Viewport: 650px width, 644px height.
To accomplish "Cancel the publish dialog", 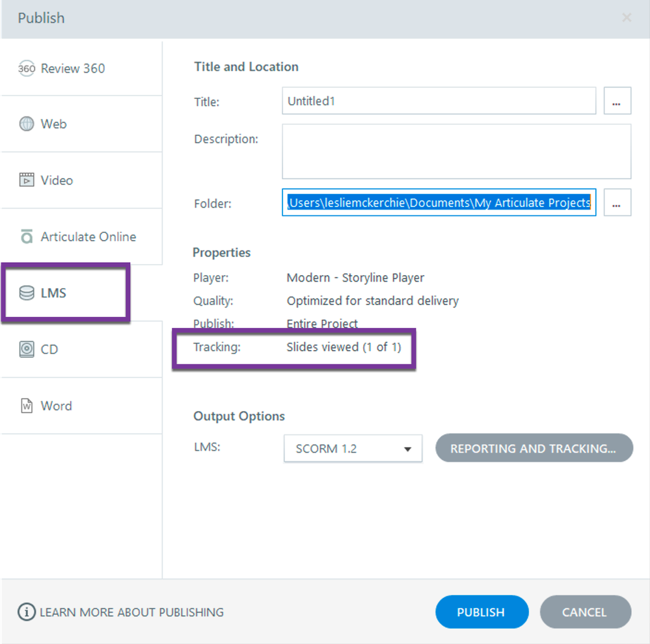I will (x=585, y=612).
